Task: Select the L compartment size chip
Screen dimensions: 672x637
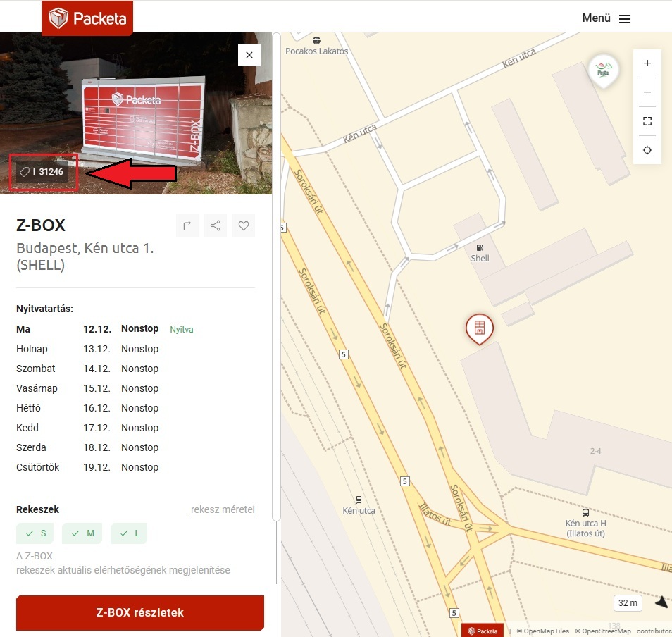Action: point(130,533)
